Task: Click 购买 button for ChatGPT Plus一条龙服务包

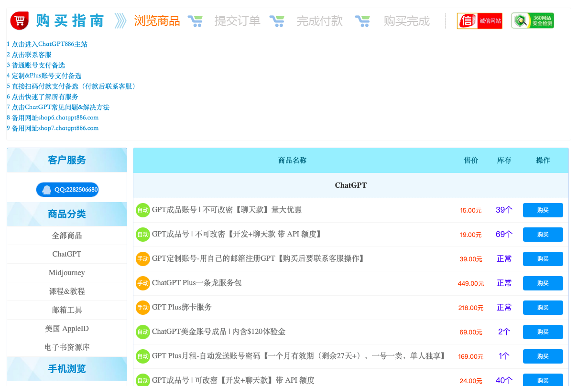Action: [543, 283]
